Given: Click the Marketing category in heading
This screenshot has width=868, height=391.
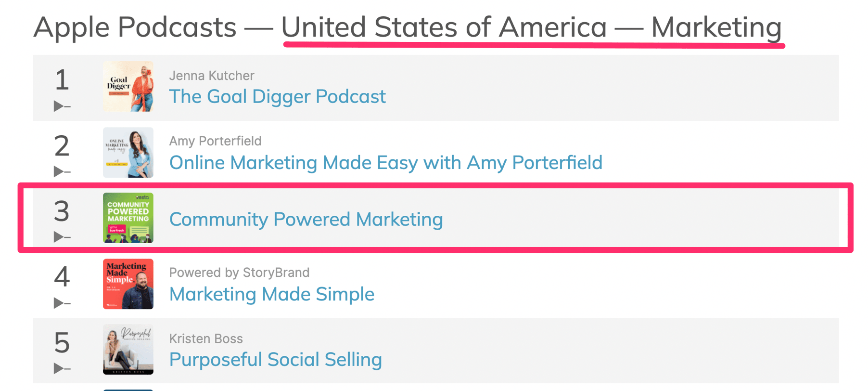Looking at the screenshot, I should (716, 27).
